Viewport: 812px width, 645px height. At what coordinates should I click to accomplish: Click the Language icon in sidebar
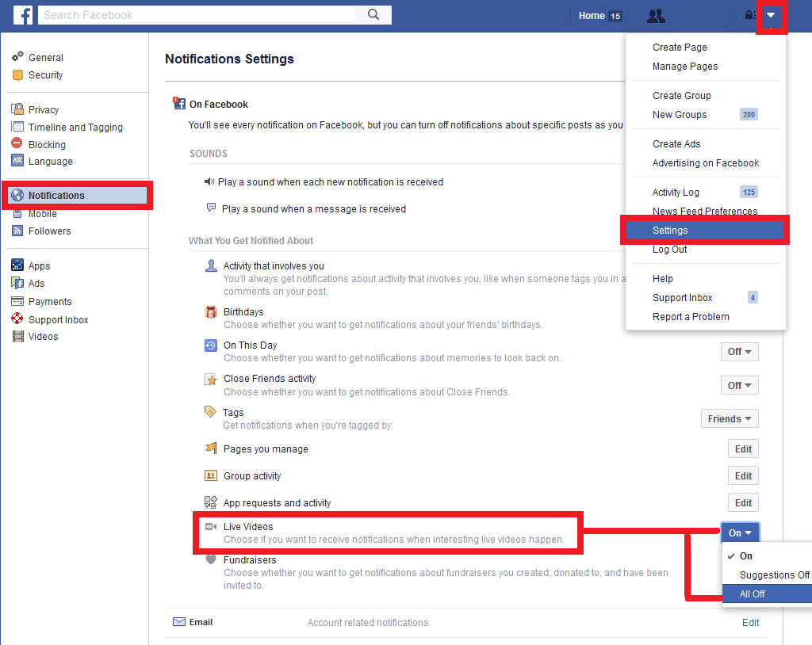17,161
